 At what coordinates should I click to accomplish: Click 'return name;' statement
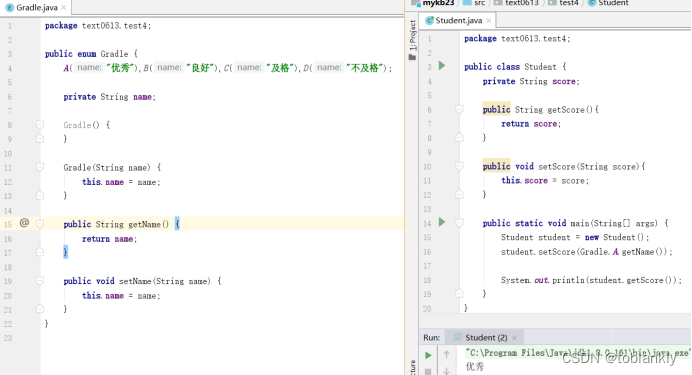tap(109, 239)
